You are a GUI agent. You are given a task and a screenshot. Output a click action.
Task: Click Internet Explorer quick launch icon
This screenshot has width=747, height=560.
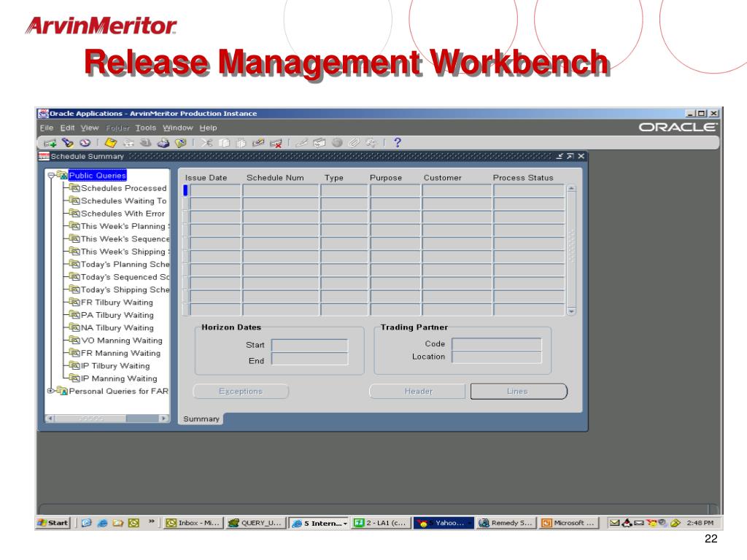click(x=102, y=523)
